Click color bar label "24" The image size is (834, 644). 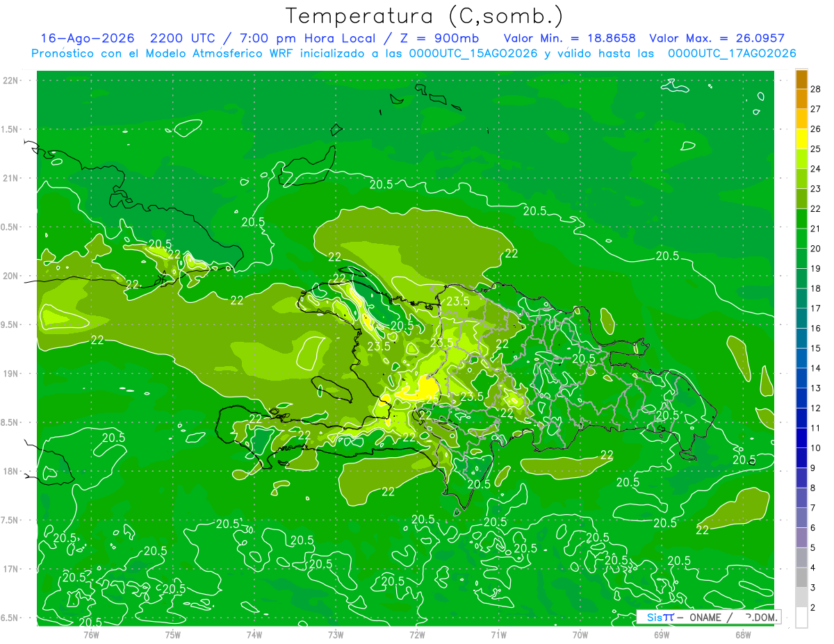click(816, 168)
